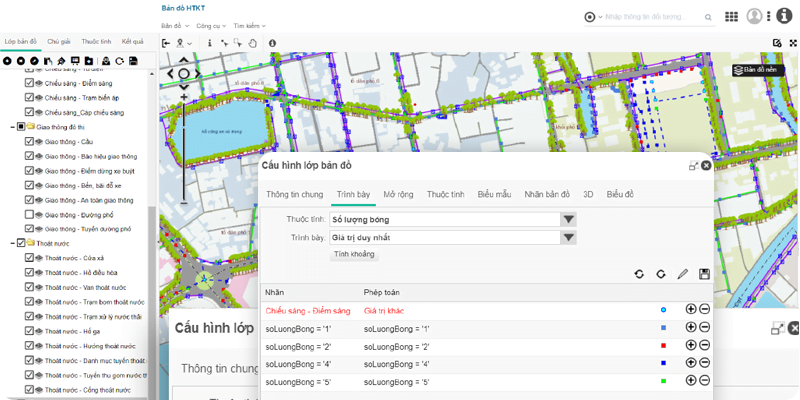The height and width of the screenshot is (400, 800).
Task: Open the Thuộc tính dropdown (Số lượng bóng)
Action: 568,220
